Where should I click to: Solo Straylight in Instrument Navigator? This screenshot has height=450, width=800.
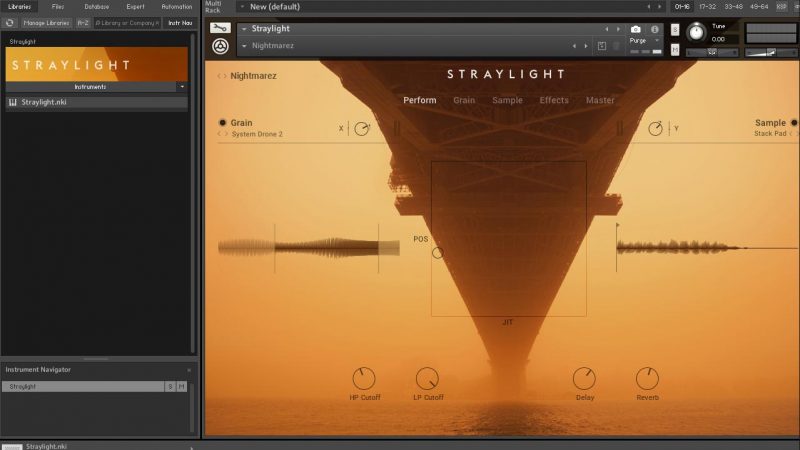[x=170, y=387]
